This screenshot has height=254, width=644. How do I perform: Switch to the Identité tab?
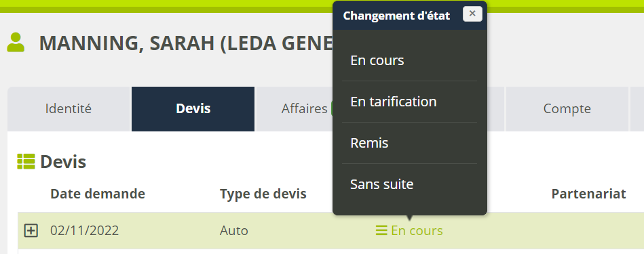tap(69, 109)
